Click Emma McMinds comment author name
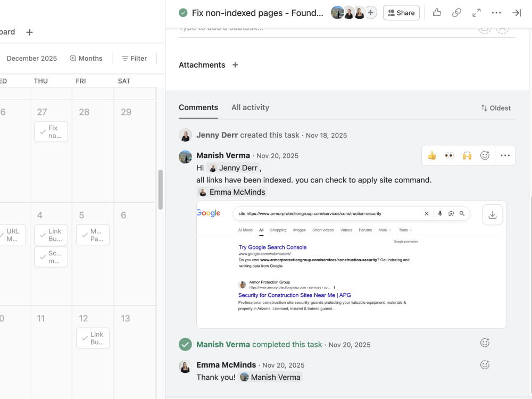Screen dimensions: 532x399 point(226,365)
